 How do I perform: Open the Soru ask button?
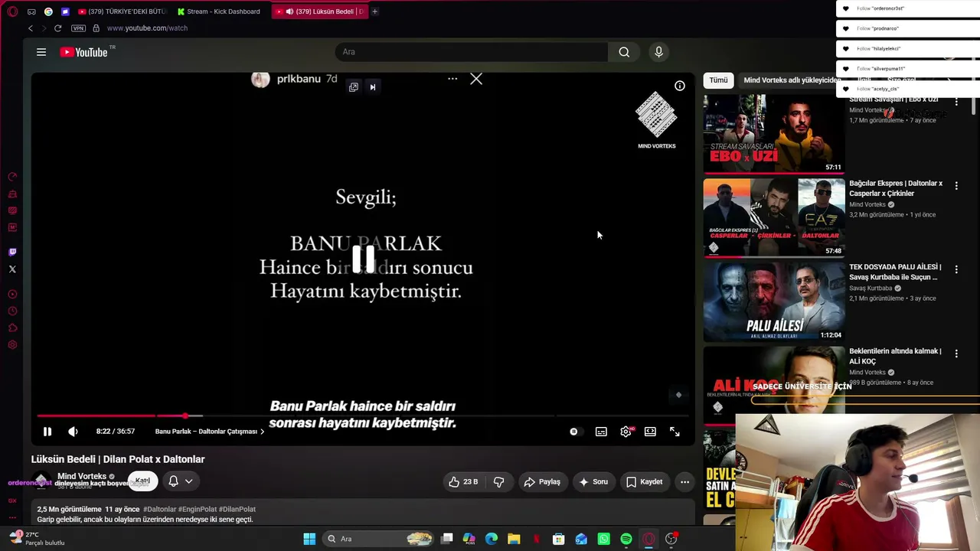593,482
